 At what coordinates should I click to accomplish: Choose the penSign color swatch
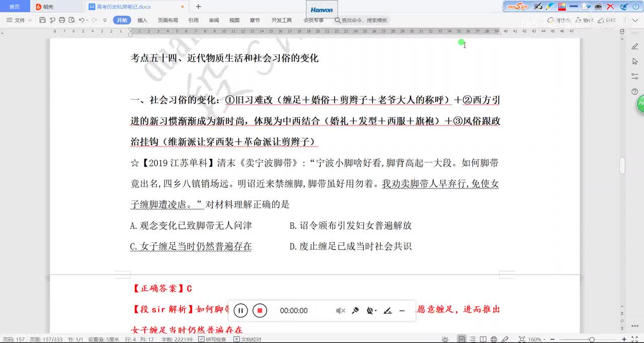pos(562,7)
